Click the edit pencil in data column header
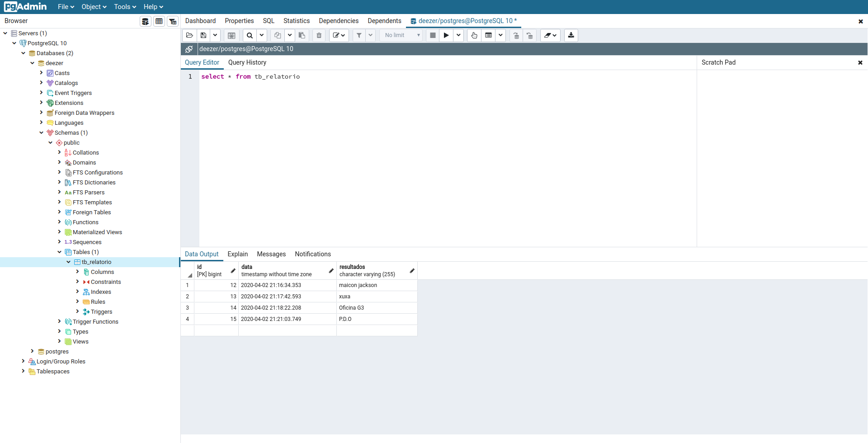 click(x=331, y=271)
